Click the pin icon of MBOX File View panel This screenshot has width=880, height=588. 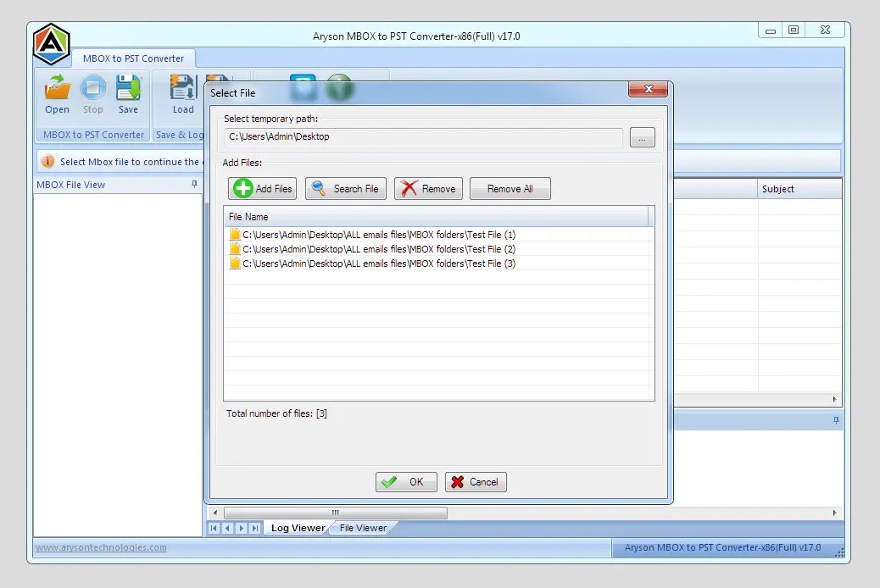(x=194, y=185)
